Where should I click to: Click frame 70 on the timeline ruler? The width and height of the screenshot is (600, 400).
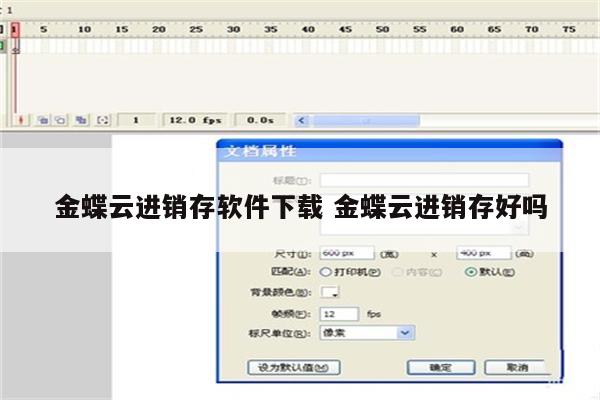532,29
